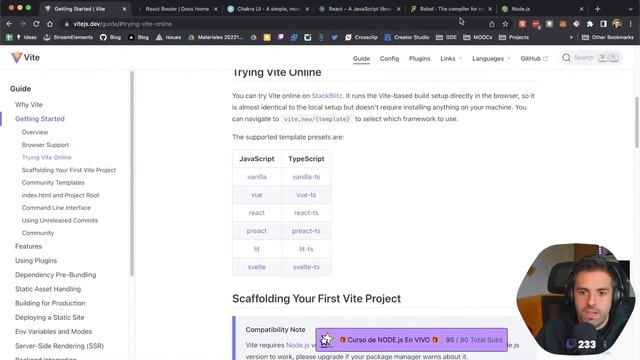640x360 pixels.
Task: Bookmark this page with the star icon
Action: pos(505,24)
